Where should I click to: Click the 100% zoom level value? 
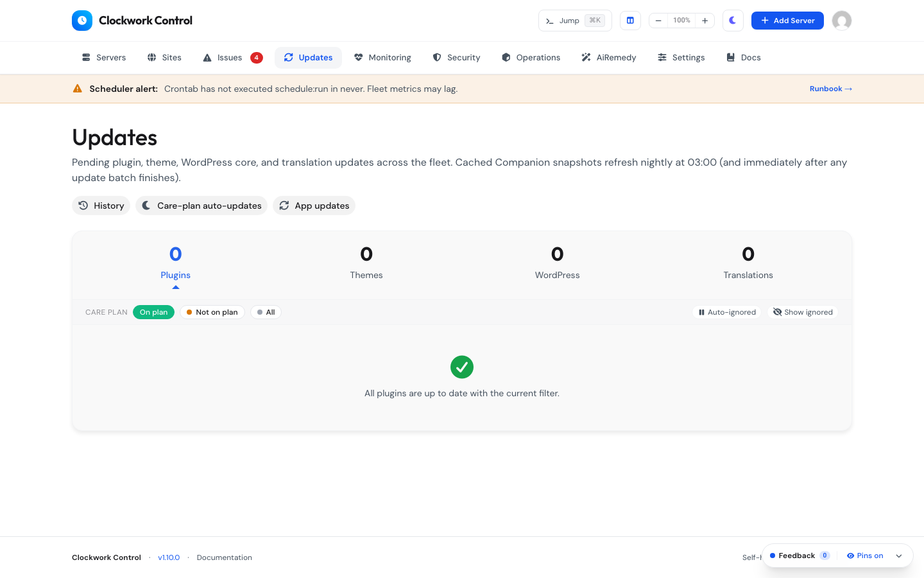[681, 21]
